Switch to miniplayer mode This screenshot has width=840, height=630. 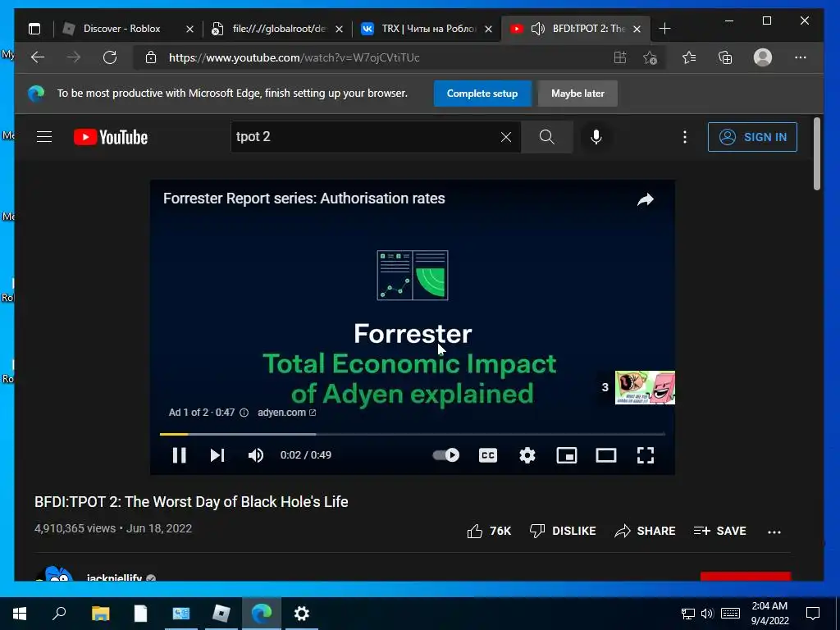pos(566,455)
